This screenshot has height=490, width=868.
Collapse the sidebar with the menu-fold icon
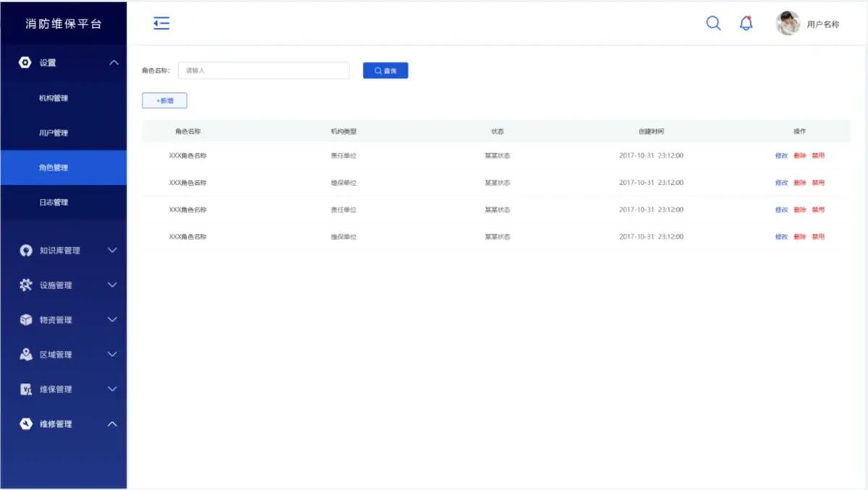[x=161, y=23]
